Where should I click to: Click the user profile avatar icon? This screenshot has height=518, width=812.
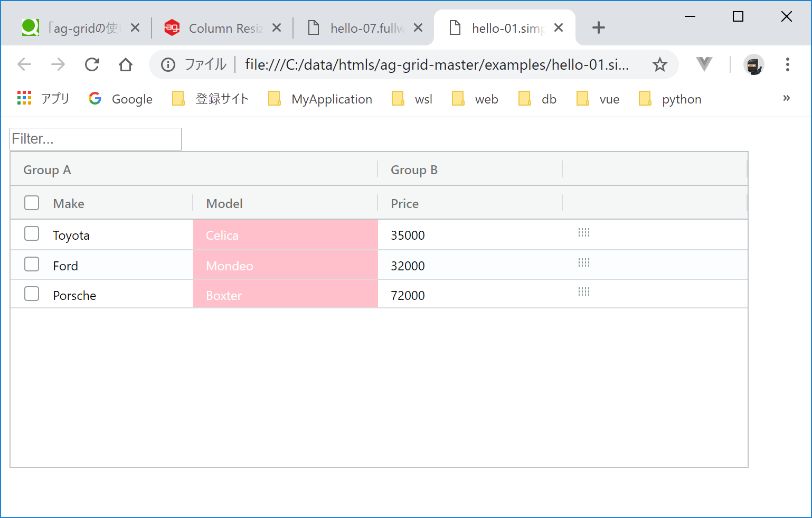[x=753, y=64]
